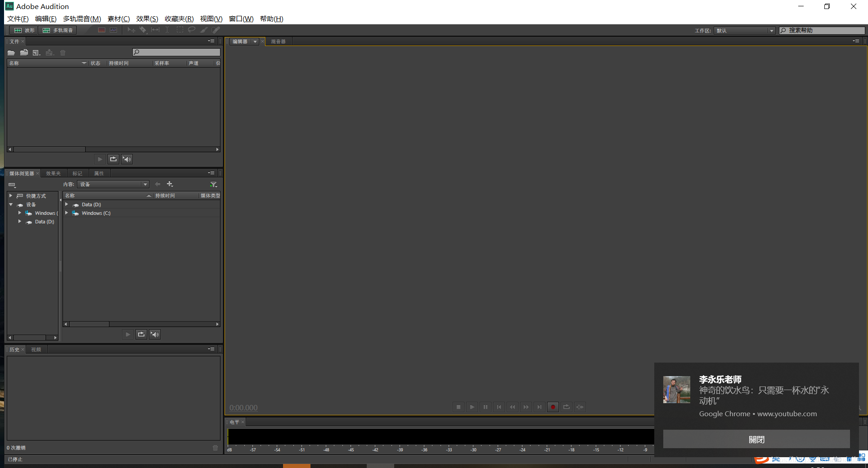Expand the Data (D:) entry in media browser

pos(67,204)
